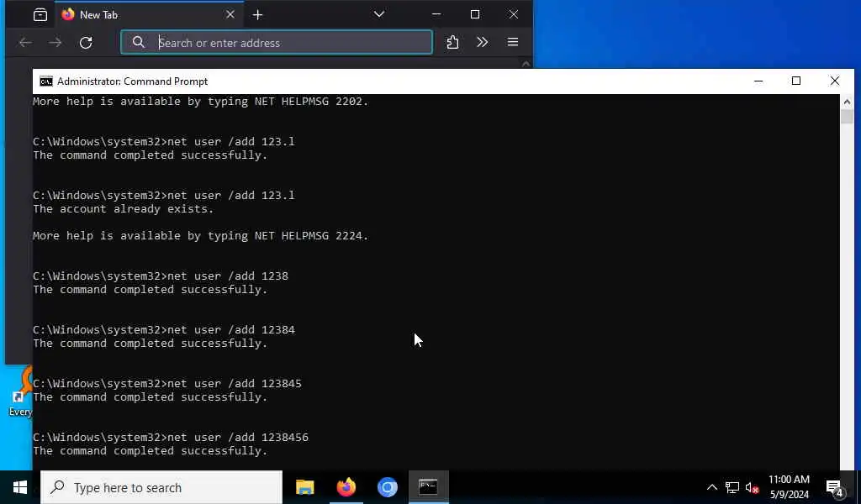Click command line 'net user /add 123845'
The height and width of the screenshot is (504, 861).
click(x=234, y=383)
